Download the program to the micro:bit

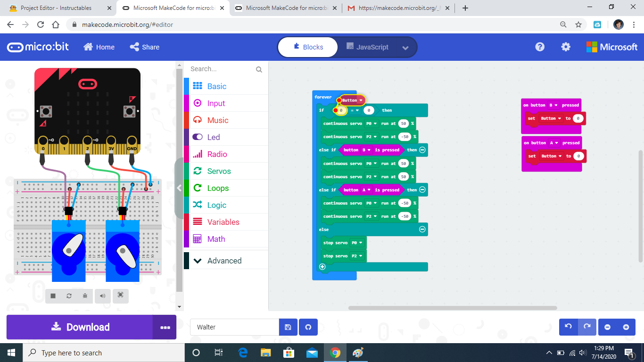pos(80,327)
